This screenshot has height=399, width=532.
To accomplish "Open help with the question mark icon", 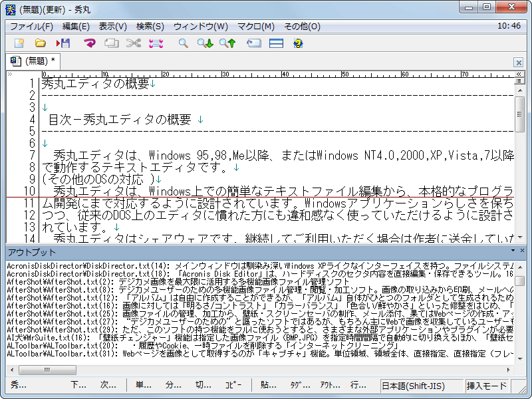I will point(298,43).
